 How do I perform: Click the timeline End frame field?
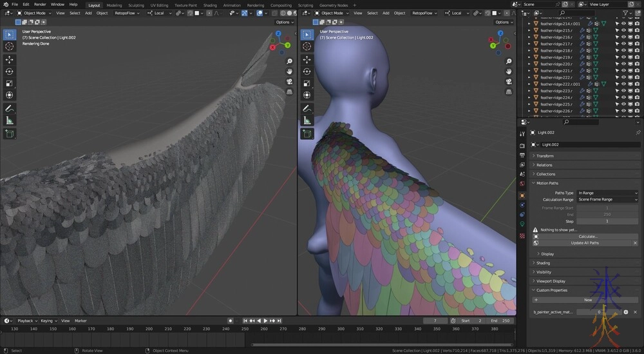point(500,320)
